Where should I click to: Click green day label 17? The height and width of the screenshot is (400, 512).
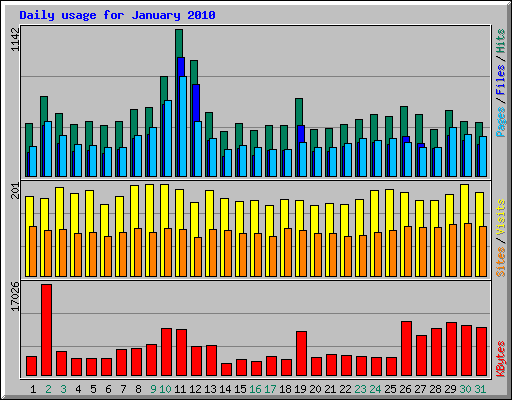pos(270,389)
